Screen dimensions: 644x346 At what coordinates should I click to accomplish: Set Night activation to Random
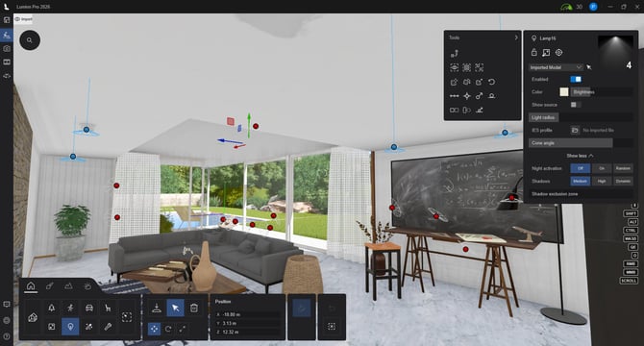[x=623, y=168]
